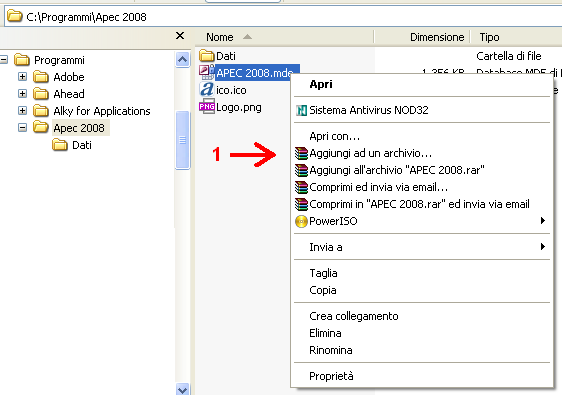Choose Apri con... in the context menu

click(422, 136)
